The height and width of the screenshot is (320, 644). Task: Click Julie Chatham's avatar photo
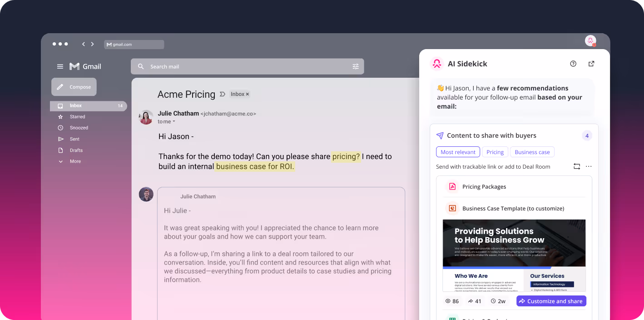[x=146, y=117]
